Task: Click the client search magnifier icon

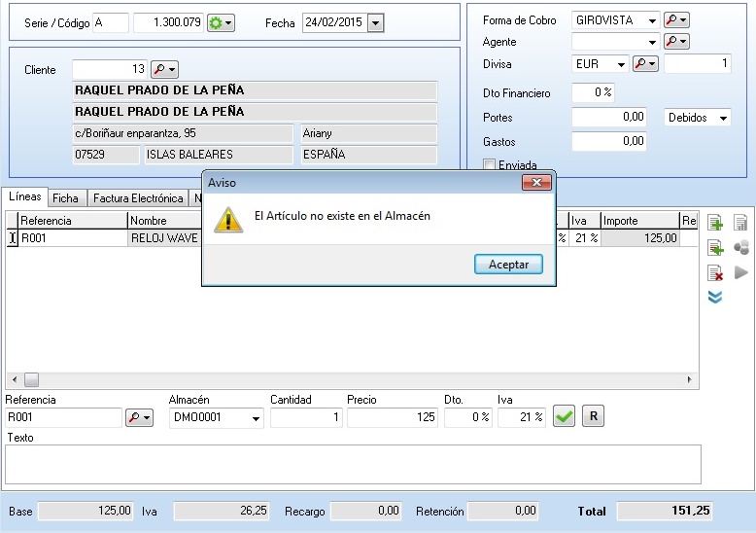Action: (165, 70)
